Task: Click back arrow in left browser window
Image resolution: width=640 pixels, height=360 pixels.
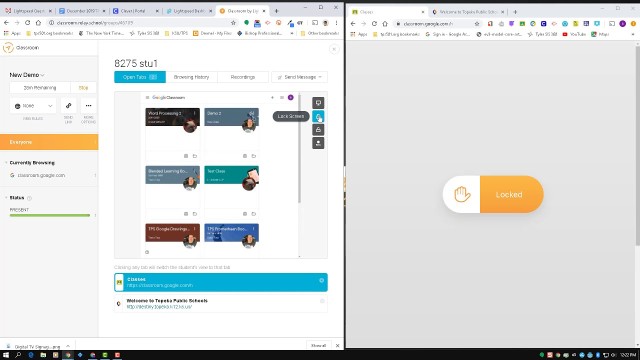Action: click(6, 23)
